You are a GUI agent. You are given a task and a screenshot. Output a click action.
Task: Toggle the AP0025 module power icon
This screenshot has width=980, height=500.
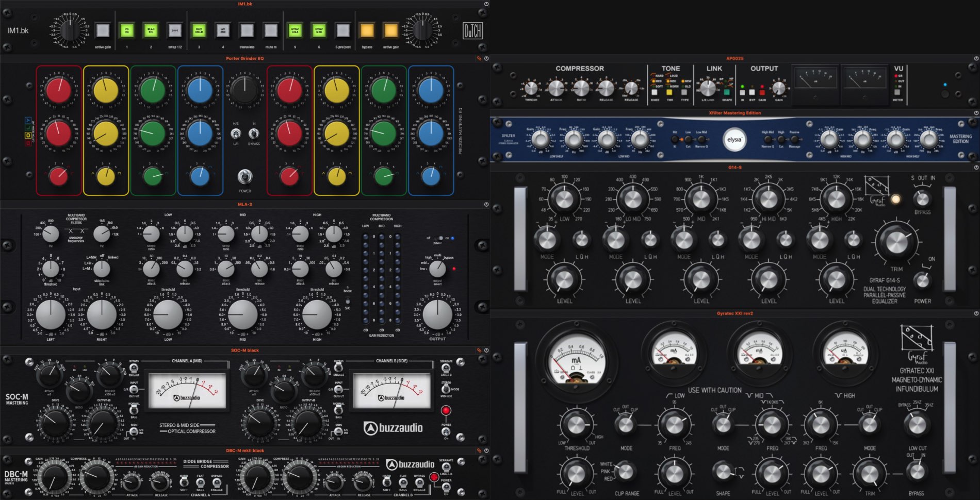[976, 58]
